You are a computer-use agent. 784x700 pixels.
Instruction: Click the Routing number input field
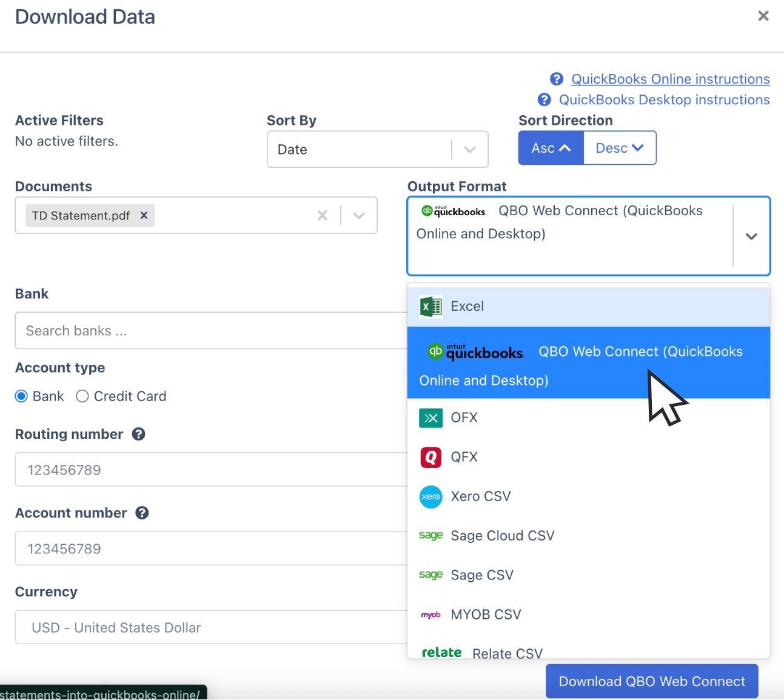211,470
